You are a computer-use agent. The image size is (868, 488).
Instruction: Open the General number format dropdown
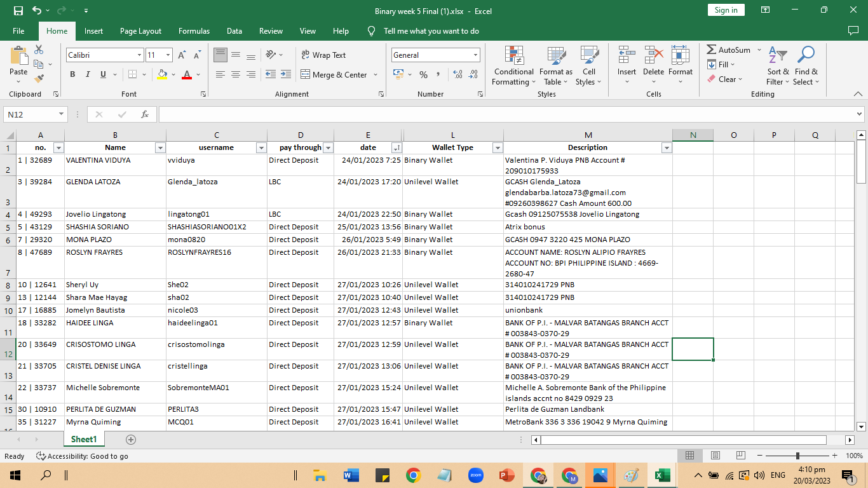click(475, 55)
